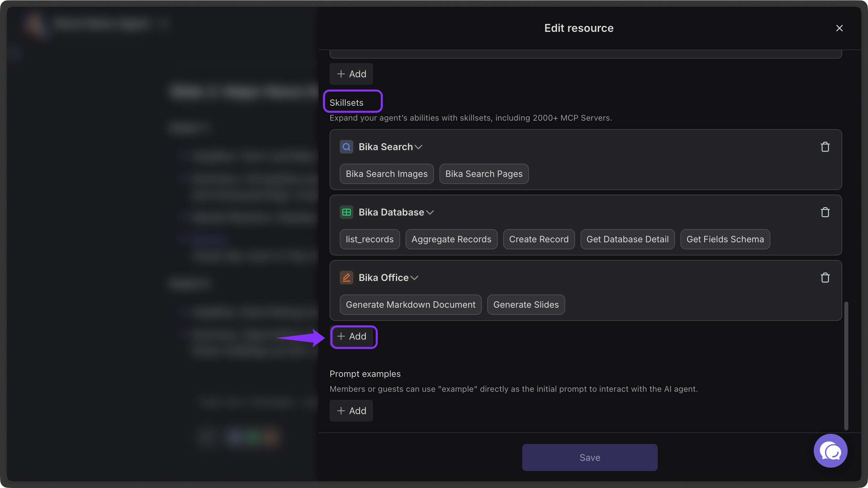Expand the Bika Database dropdown chevron
868x488 pixels.
point(430,212)
